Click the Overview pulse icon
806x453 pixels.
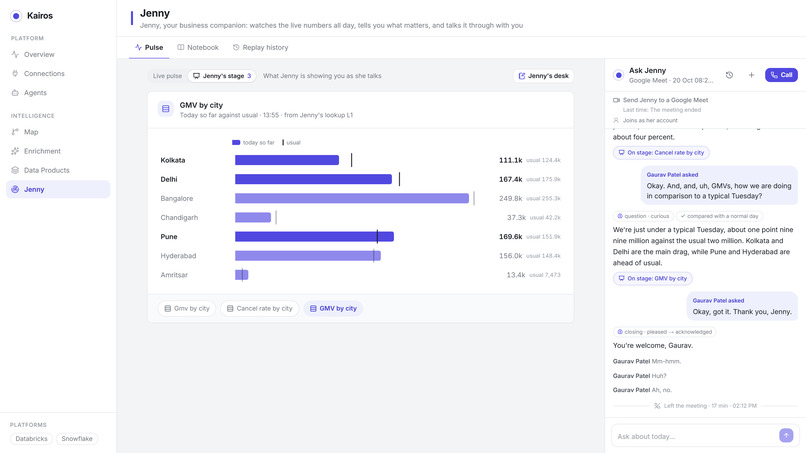tap(15, 55)
